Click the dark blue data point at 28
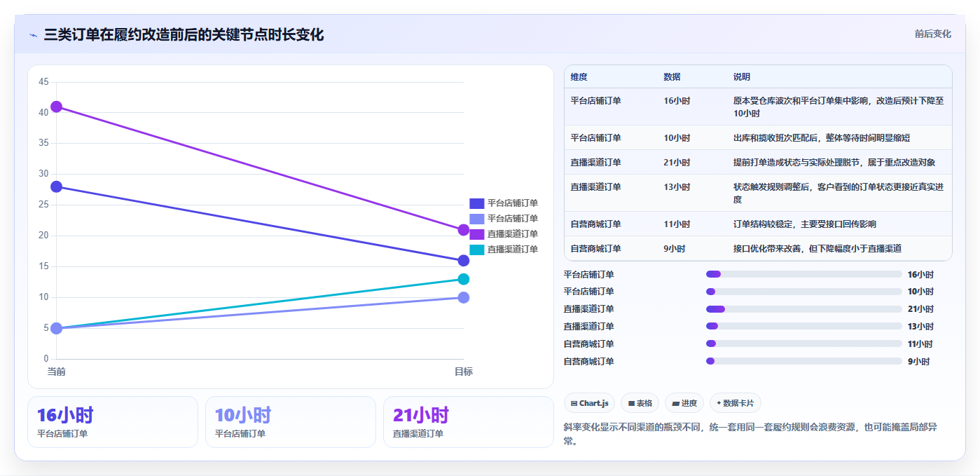 pyautogui.click(x=57, y=186)
